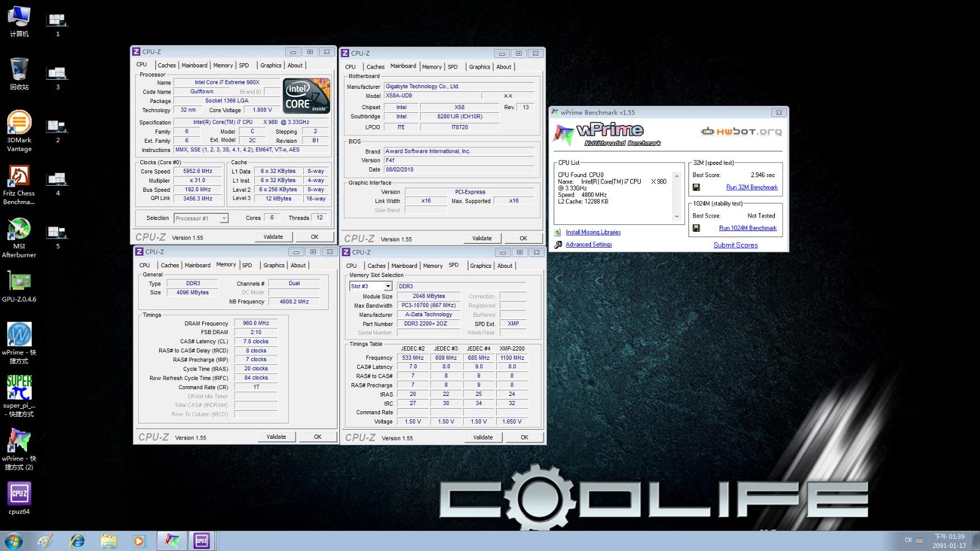Click the CH language indicator in tray
980x551 pixels.
(908, 540)
